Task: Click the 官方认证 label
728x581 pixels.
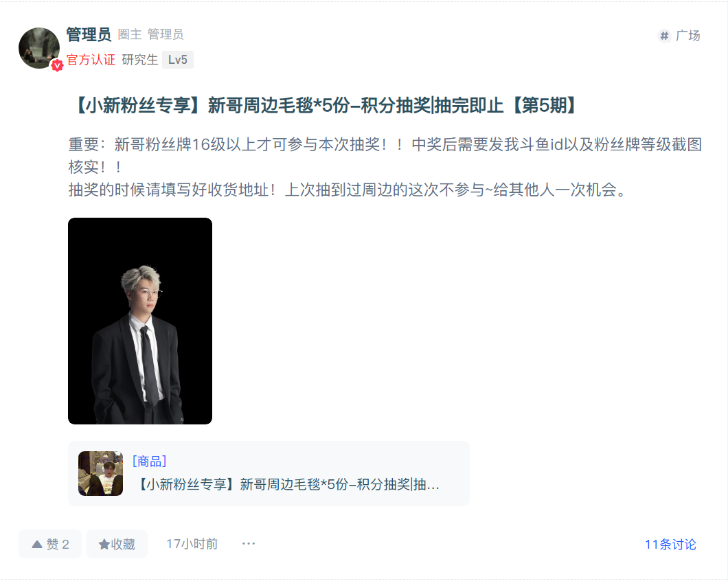Action: tap(91, 60)
